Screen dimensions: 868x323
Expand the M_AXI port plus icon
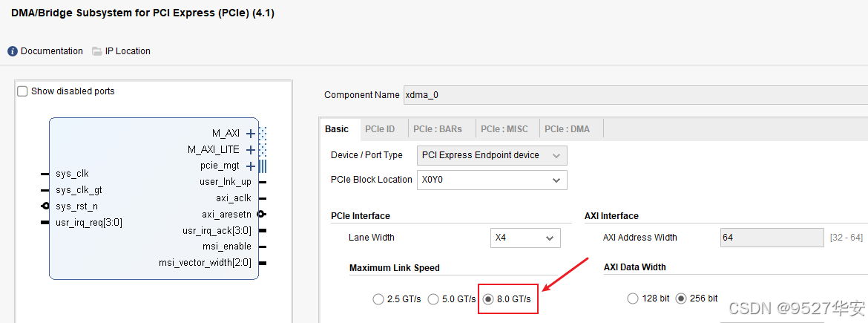click(x=251, y=134)
